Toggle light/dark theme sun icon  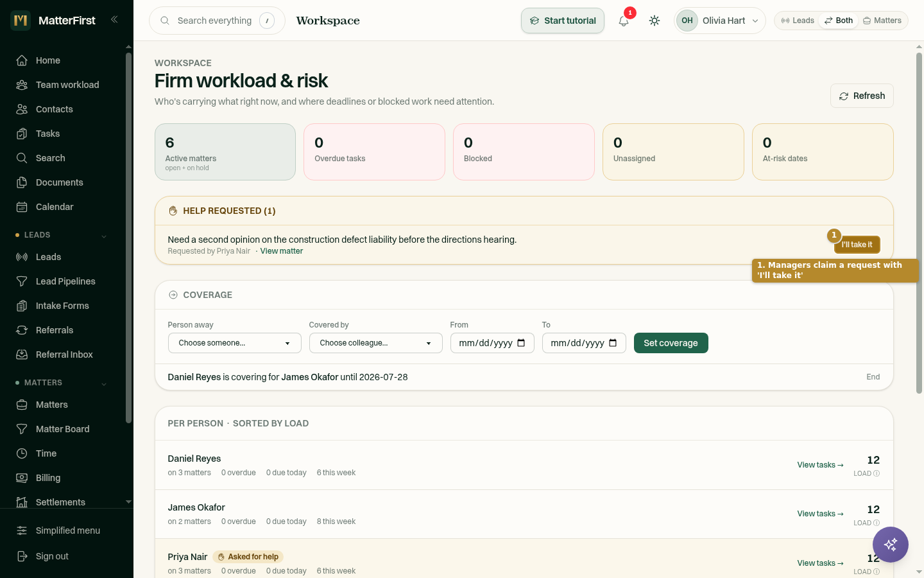[654, 21]
